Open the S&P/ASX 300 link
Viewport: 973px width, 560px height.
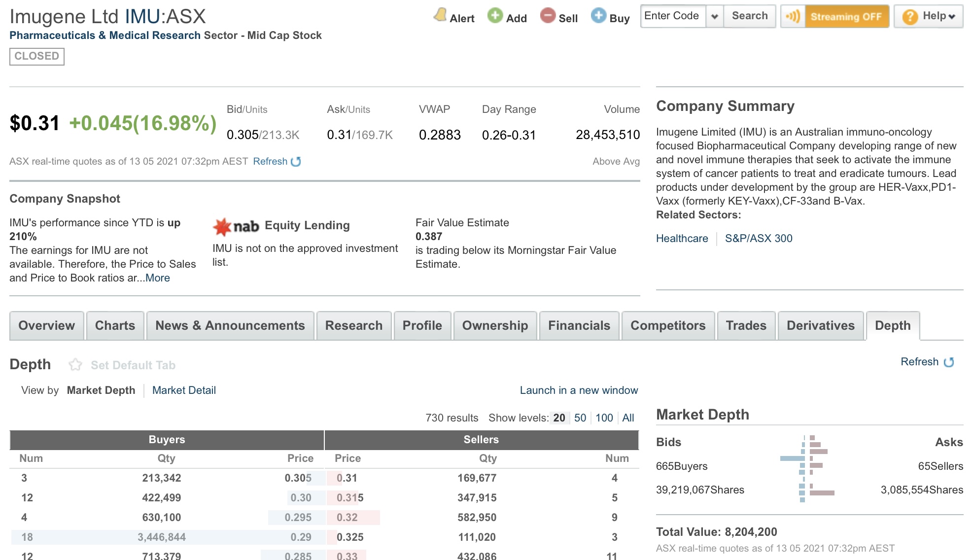tap(759, 239)
